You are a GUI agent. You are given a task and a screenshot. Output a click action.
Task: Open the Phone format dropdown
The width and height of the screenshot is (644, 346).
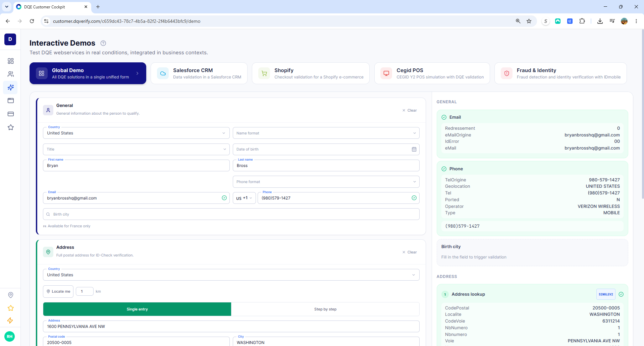pyautogui.click(x=326, y=182)
